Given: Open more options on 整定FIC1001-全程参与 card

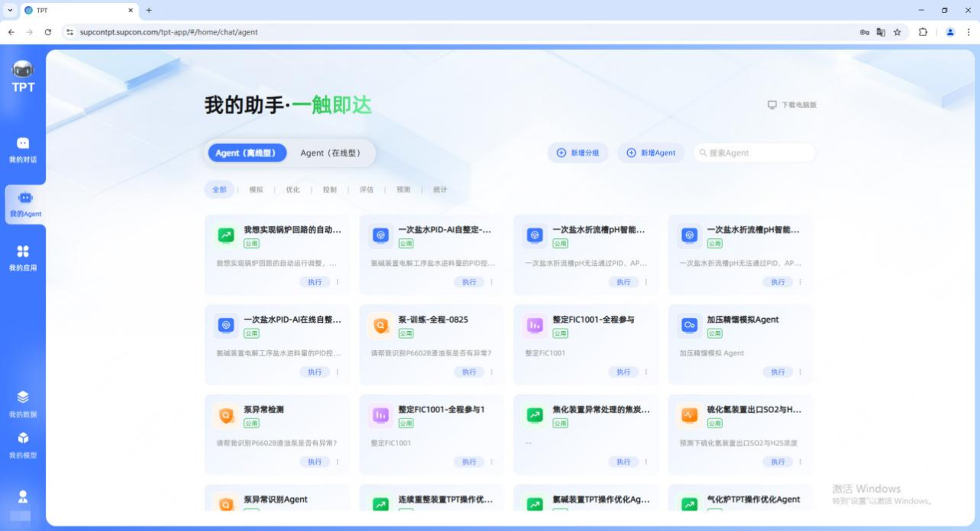Looking at the screenshot, I should coord(646,372).
